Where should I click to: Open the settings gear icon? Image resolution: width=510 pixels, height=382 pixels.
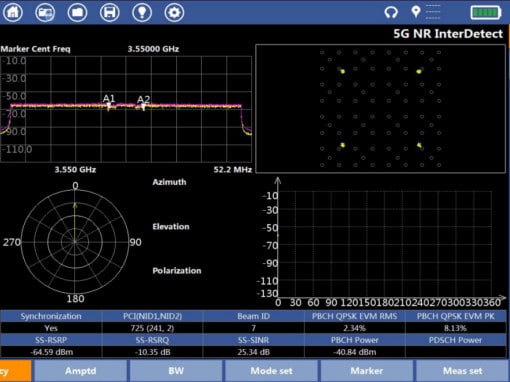[x=174, y=12]
